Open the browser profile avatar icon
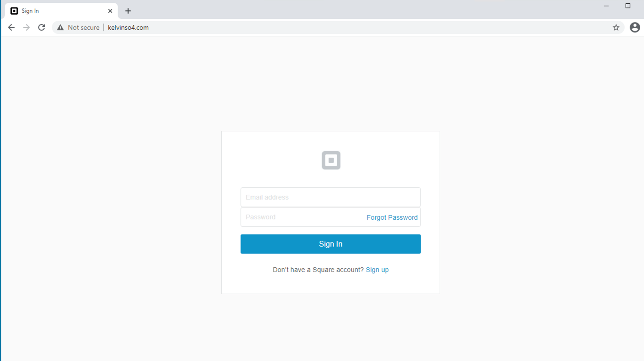The height and width of the screenshot is (361, 644). (635, 27)
